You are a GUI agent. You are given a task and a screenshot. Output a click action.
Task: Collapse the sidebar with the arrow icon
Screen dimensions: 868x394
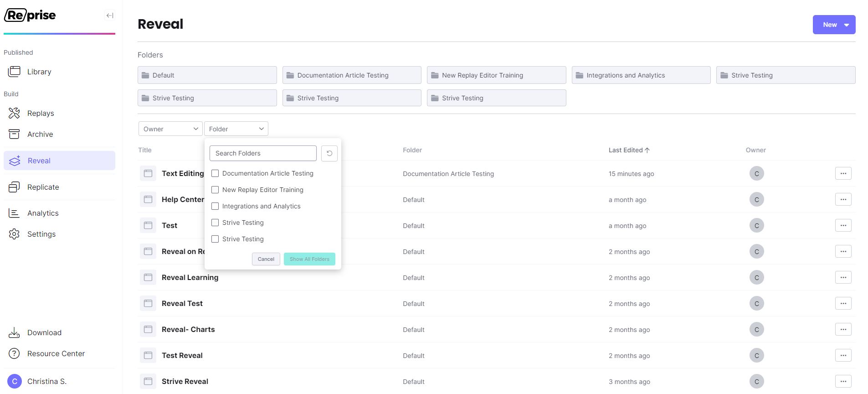pyautogui.click(x=110, y=16)
